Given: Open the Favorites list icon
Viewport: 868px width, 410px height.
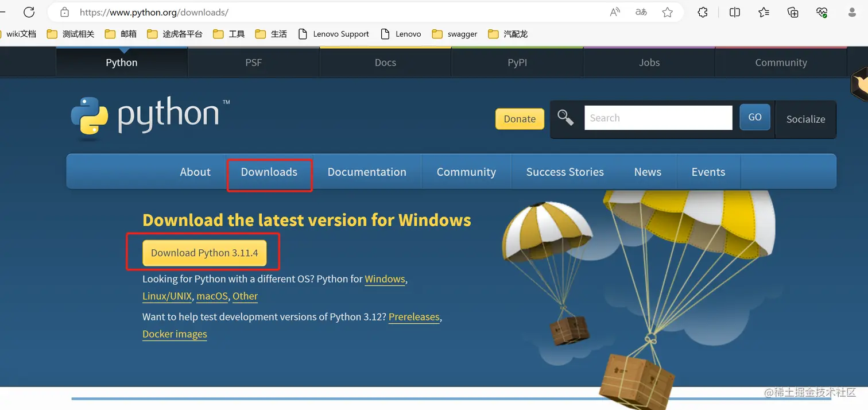Looking at the screenshot, I should (764, 12).
